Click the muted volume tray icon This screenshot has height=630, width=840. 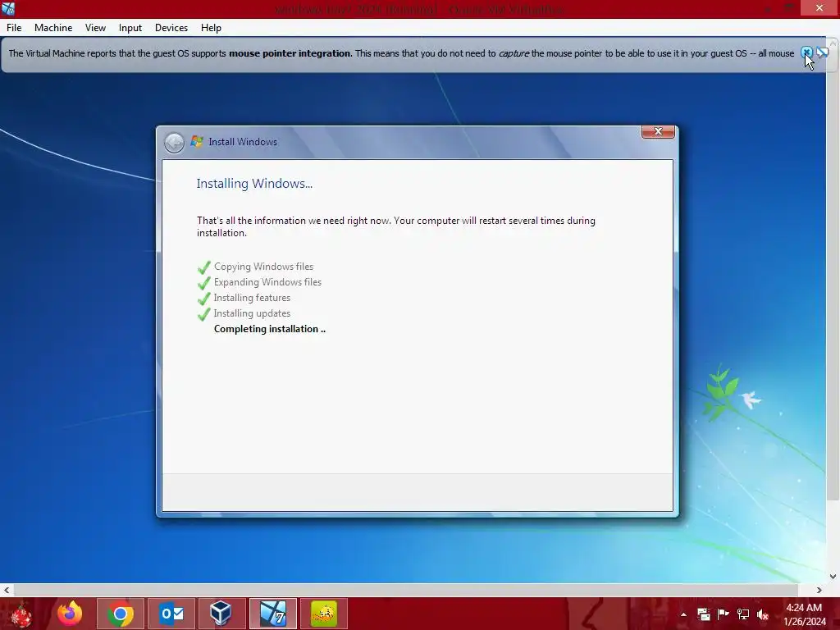(763, 614)
